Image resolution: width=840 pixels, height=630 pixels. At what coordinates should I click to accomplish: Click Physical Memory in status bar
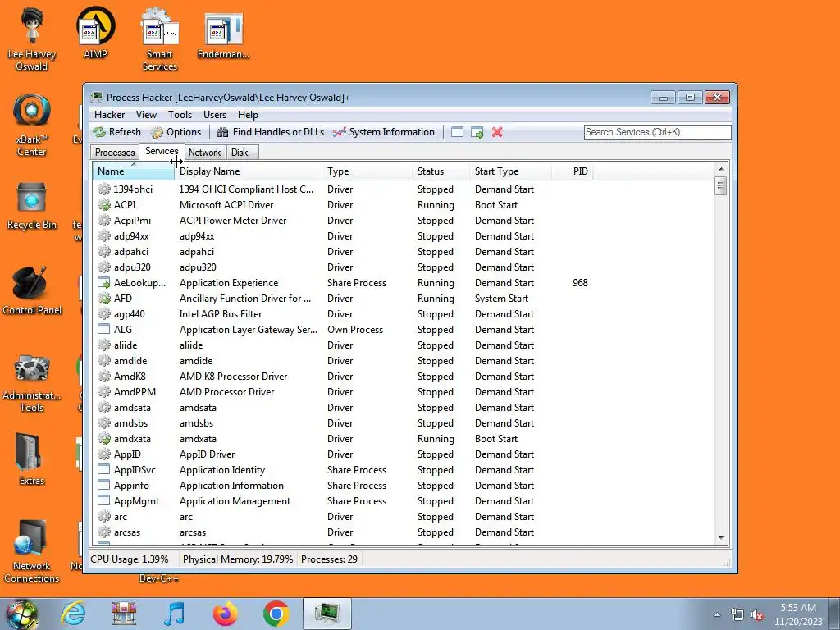(237, 559)
